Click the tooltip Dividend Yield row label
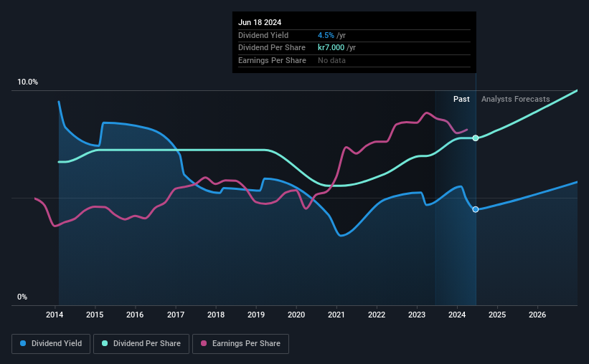The image size is (589, 364). [263, 35]
